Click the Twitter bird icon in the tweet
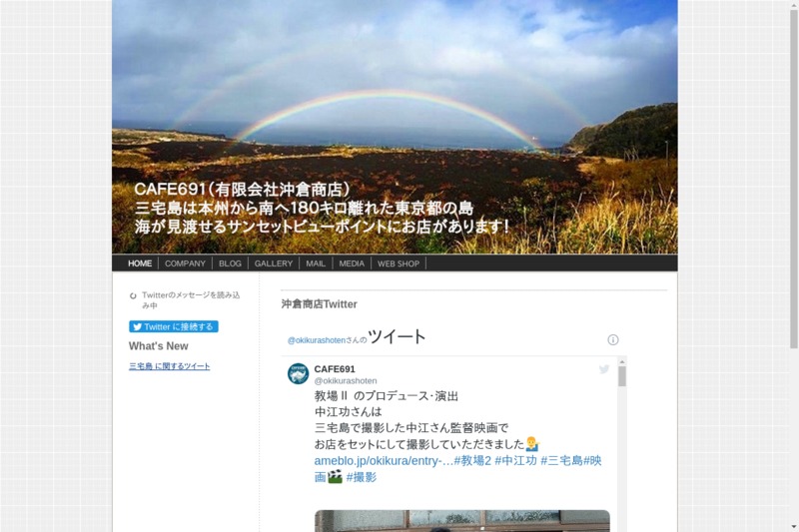This screenshot has width=799, height=532. click(x=604, y=369)
